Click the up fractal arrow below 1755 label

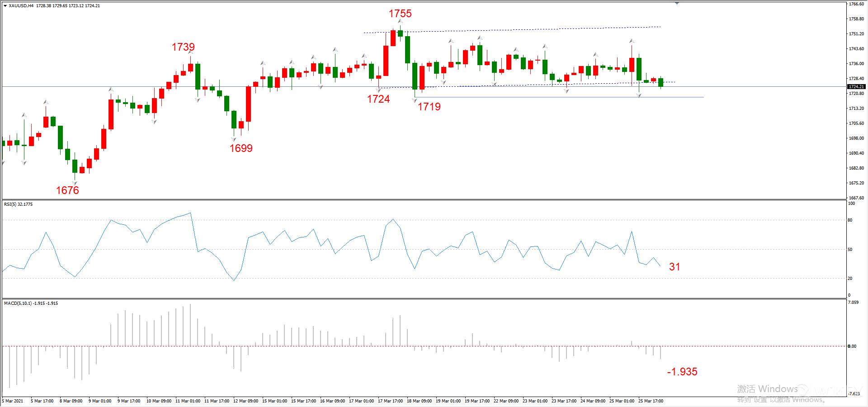click(x=400, y=21)
